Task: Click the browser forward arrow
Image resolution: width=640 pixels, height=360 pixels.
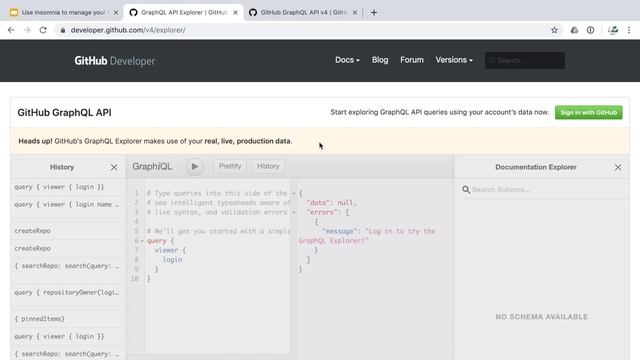Action: (x=27, y=30)
